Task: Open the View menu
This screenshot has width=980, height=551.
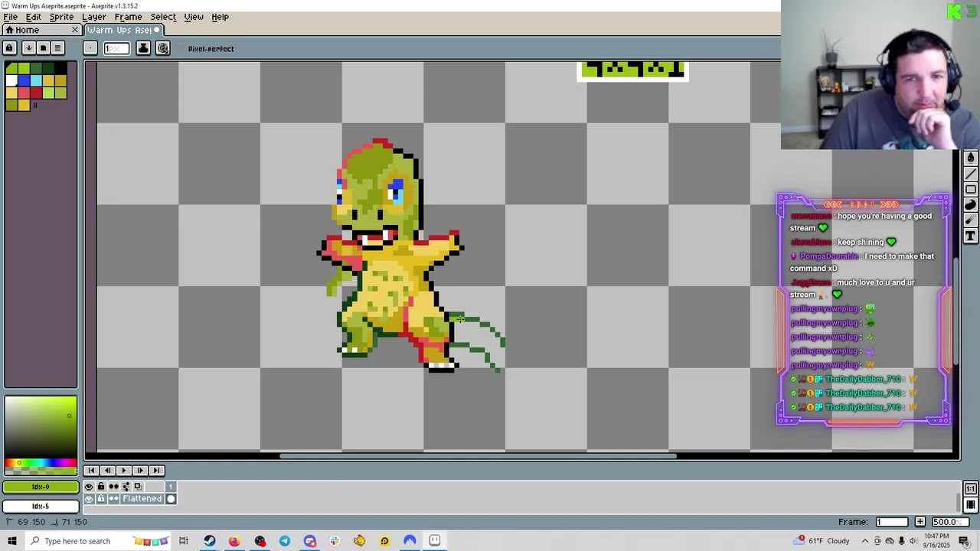Action: [194, 17]
